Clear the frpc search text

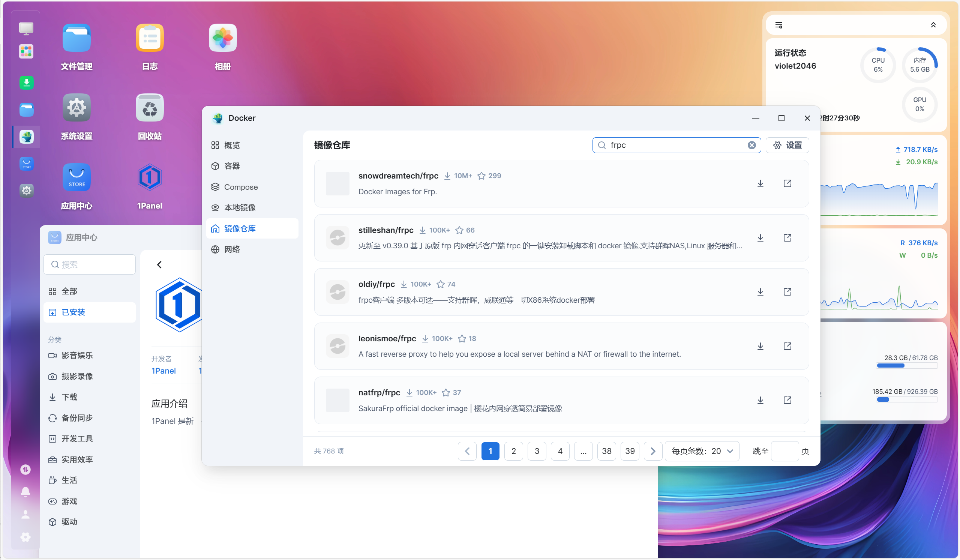751,145
